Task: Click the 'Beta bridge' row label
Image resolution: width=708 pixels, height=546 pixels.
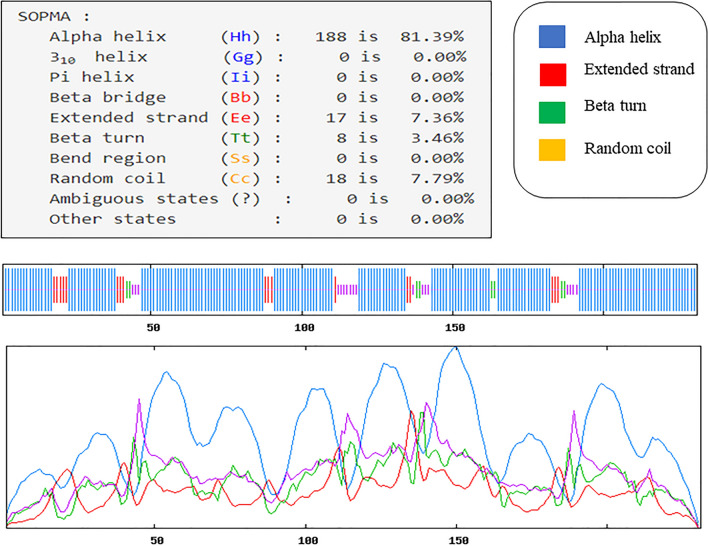Action: coord(108,98)
